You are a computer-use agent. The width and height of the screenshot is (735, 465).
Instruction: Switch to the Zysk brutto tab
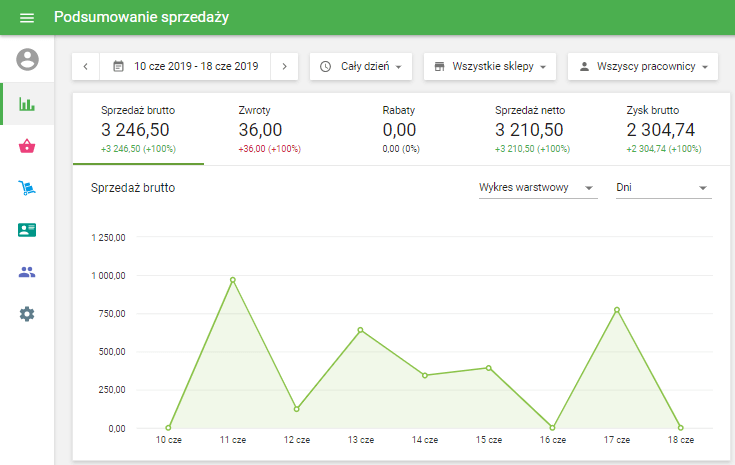[663, 129]
